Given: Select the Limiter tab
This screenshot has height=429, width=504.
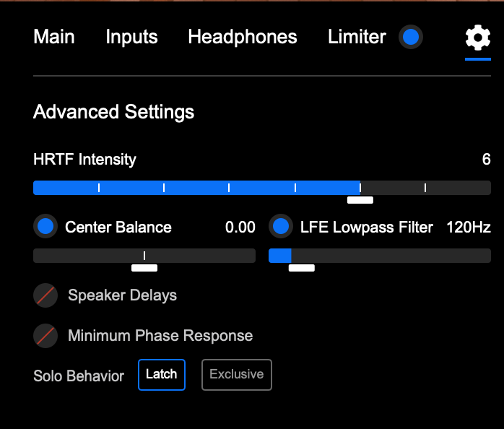Looking at the screenshot, I should [x=357, y=37].
